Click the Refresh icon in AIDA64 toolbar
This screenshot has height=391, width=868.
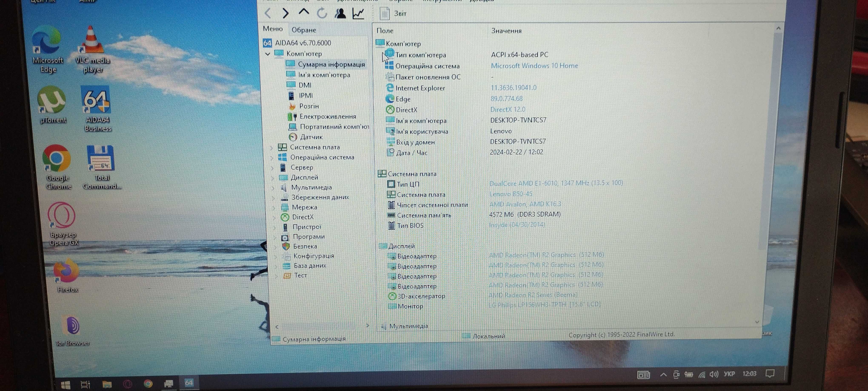coord(322,13)
